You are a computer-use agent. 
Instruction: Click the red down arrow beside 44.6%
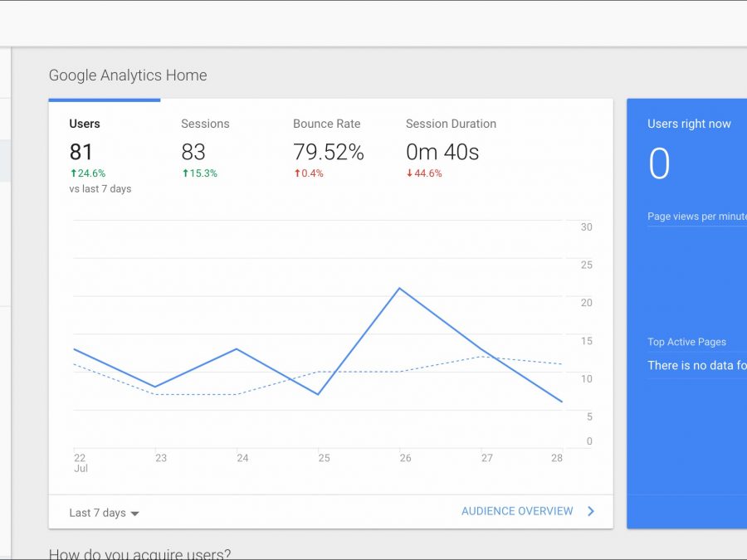click(409, 173)
